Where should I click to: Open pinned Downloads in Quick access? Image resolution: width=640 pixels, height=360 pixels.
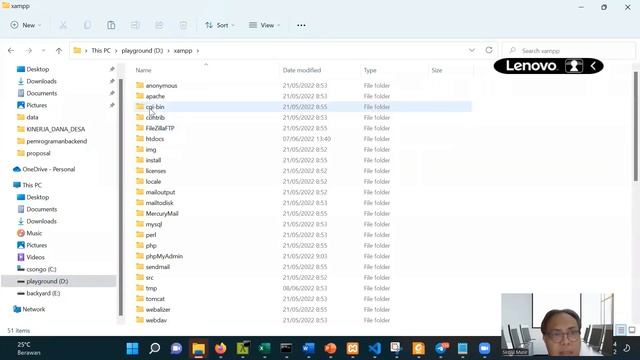[41, 81]
